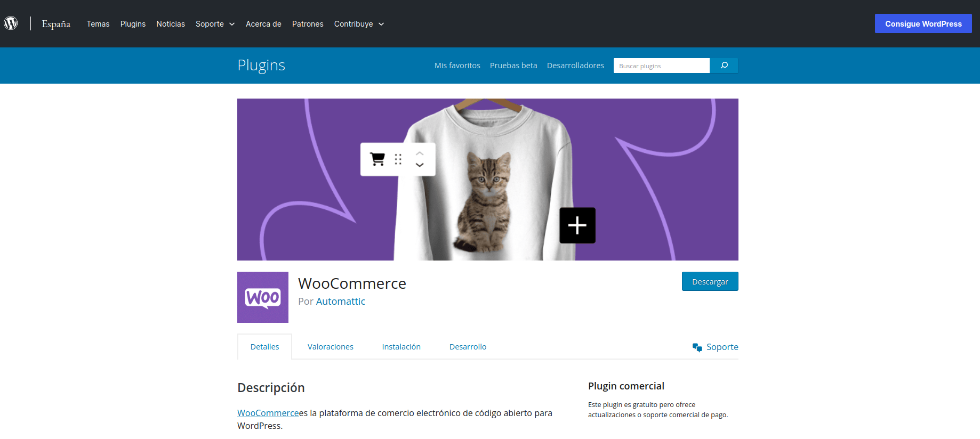Open the Desarrollo tab
Screen dimensions: 980x439
[x=468, y=347]
